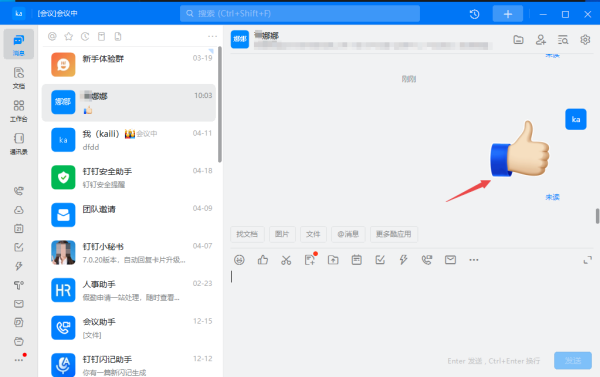600x377 pixels.
Task: Open the lightning DING icon in sidebar
Action: pos(19,266)
